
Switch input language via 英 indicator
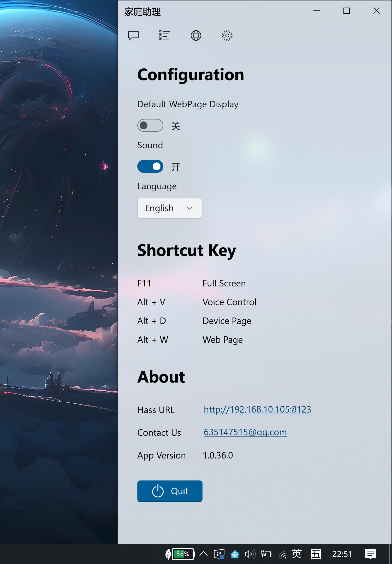(x=297, y=554)
